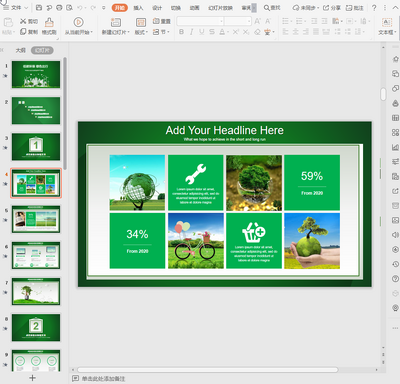Click the New Slide (新建幻灯片) icon
Viewport: 400px width, 384px height.
[x=116, y=22]
